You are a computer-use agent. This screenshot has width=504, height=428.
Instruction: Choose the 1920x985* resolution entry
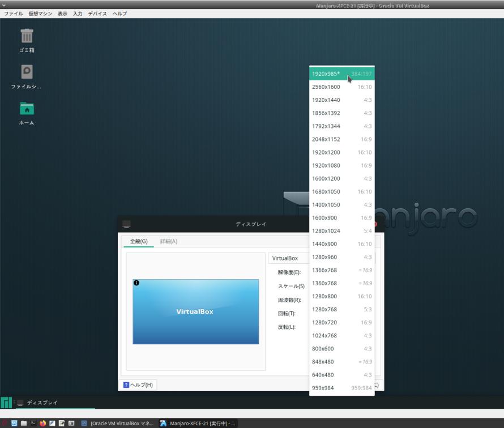tap(341, 74)
